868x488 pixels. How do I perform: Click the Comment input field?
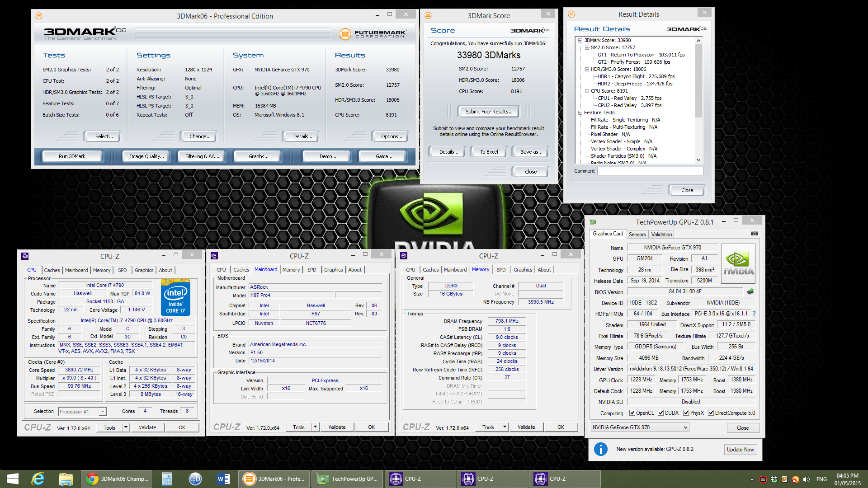[x=650, y=171]
